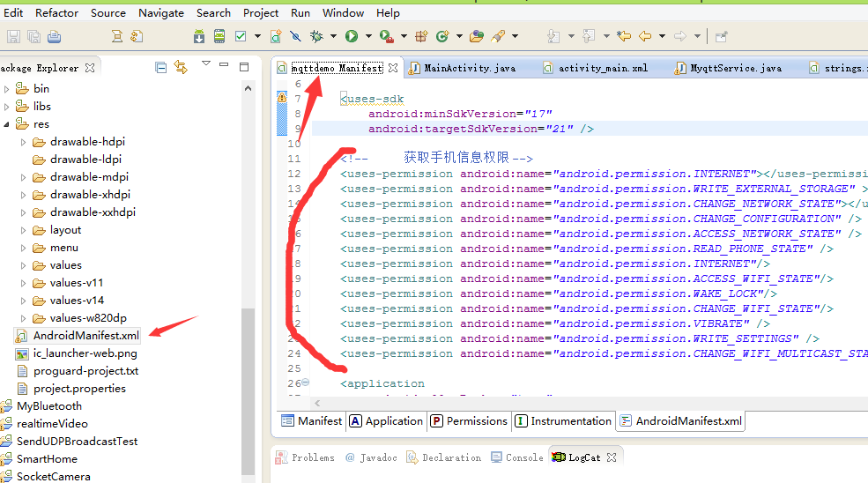
Task: Open the Navigate menu
Action: (161, 12)
